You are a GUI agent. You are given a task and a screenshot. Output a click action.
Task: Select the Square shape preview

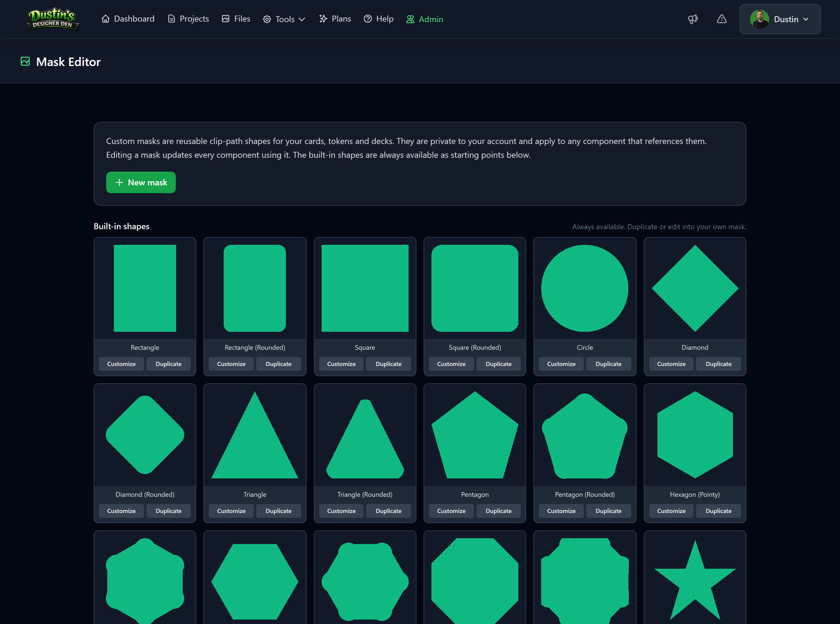pyautogui.click(x=365, y=288)
